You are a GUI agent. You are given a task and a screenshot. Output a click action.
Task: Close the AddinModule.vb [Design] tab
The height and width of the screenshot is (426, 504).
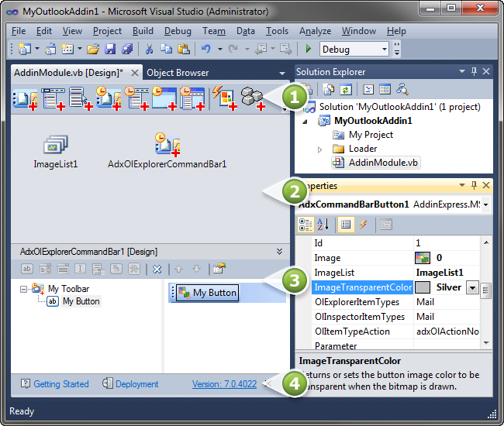[x=135, y=73]
